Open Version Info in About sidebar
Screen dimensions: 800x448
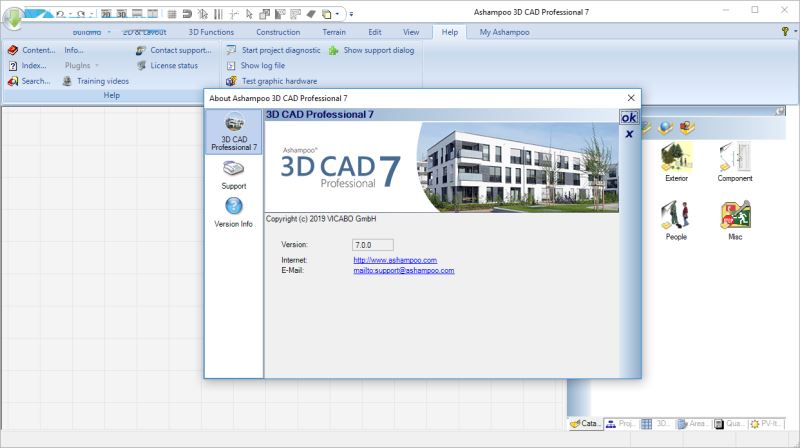point(234,212)
